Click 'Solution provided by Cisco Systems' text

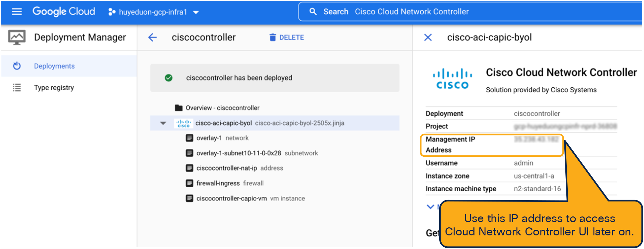[x=541, y=90]
